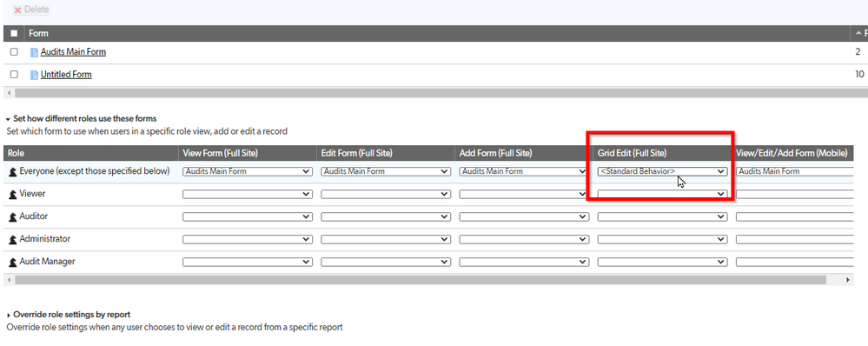Open the Untitled Form link
868x346 pixels.
point(66,74)
